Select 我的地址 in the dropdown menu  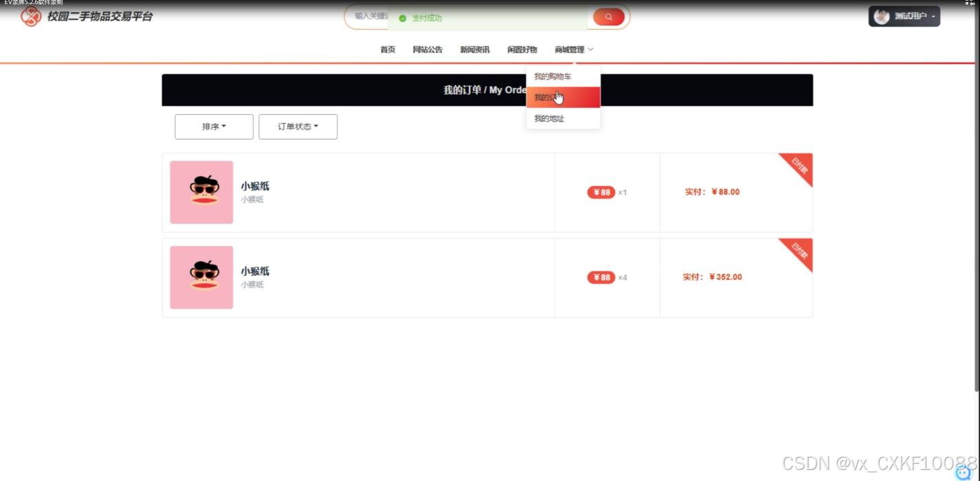[563, 119]
